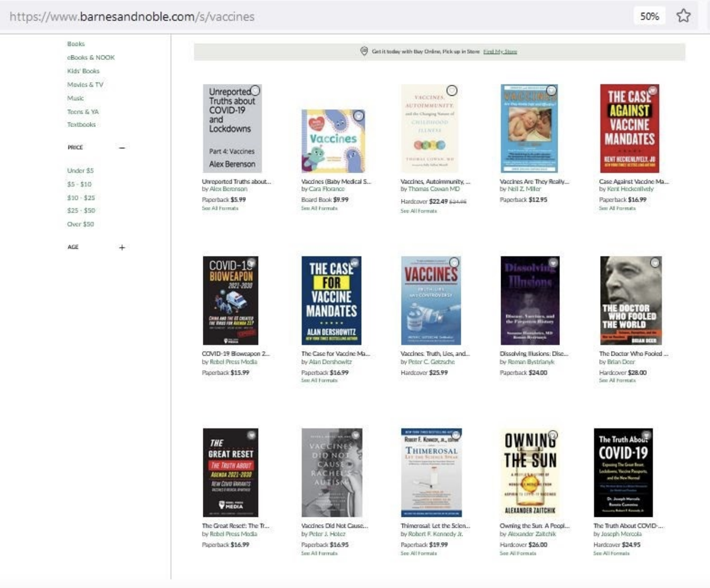
Task: Wishlist The Case for Vaccine Mandates
Action: pos(355,262)
